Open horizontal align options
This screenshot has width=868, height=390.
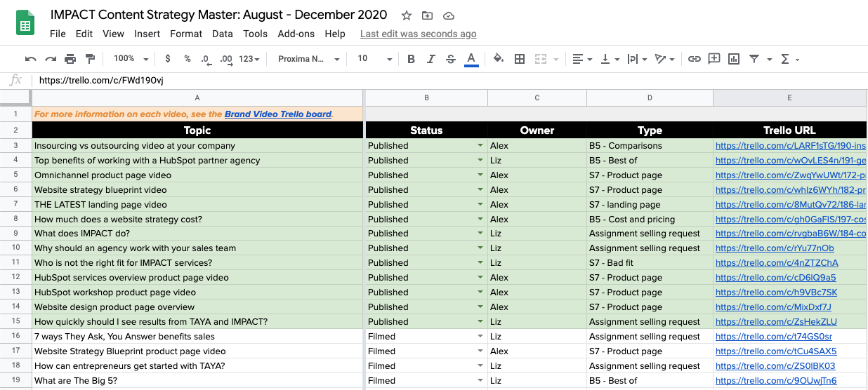[x=582, y=59]
